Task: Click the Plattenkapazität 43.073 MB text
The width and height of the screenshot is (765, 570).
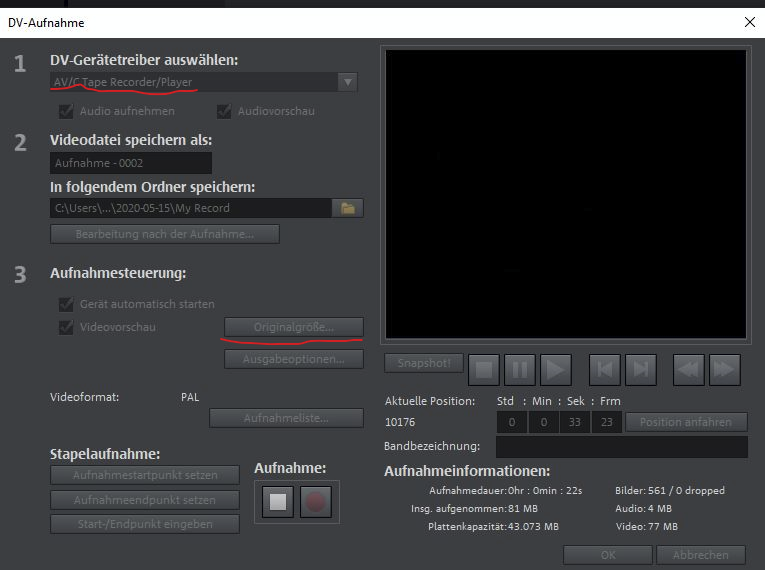Action: 493,527
